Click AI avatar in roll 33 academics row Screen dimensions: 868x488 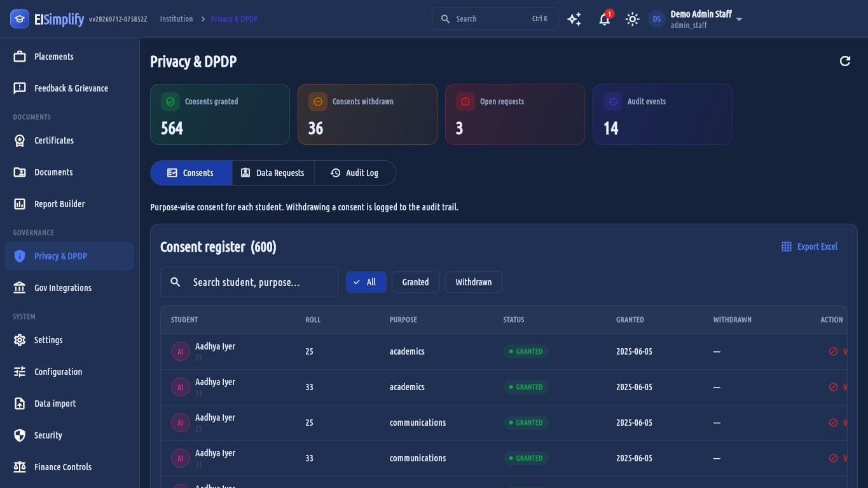180,387
